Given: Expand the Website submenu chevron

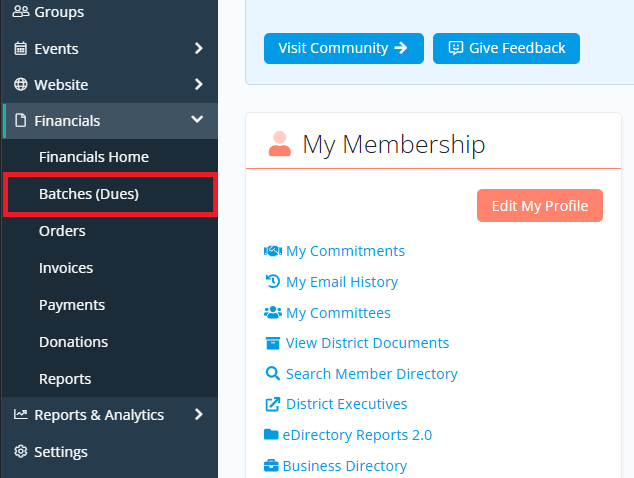Looking at the screenshot, I should (198, 84).
